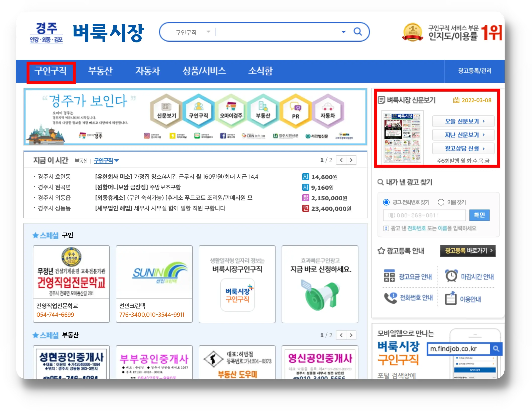Open the 부부공인중개사 ad card
Screen dimensions: 532x411
tap(154, 362)
